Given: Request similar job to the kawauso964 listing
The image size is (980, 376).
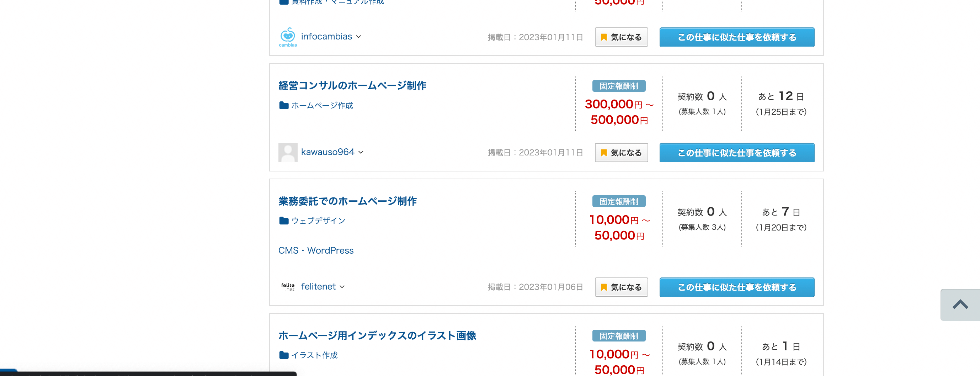Looking at the screenshot, I should 736,153.
